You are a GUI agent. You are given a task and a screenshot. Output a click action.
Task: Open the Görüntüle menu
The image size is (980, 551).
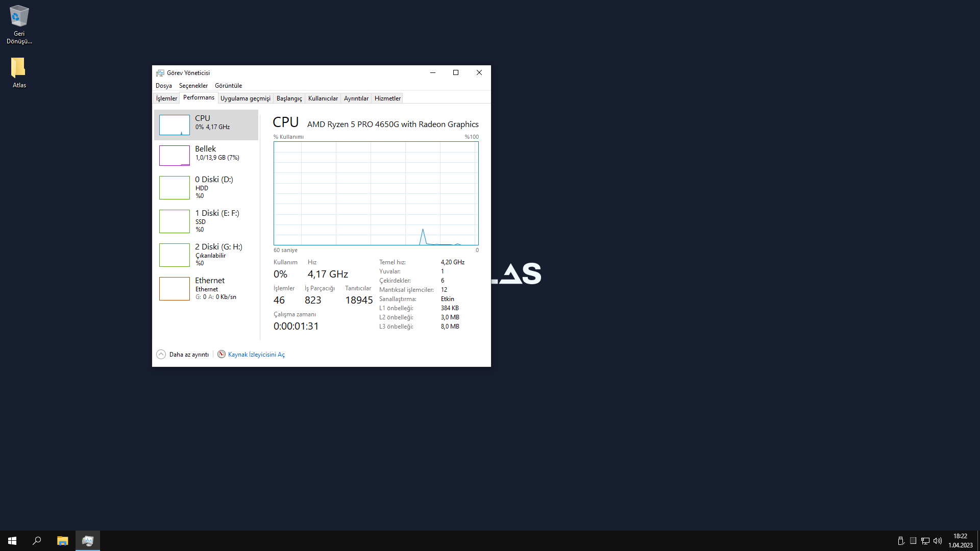(228, 86)
